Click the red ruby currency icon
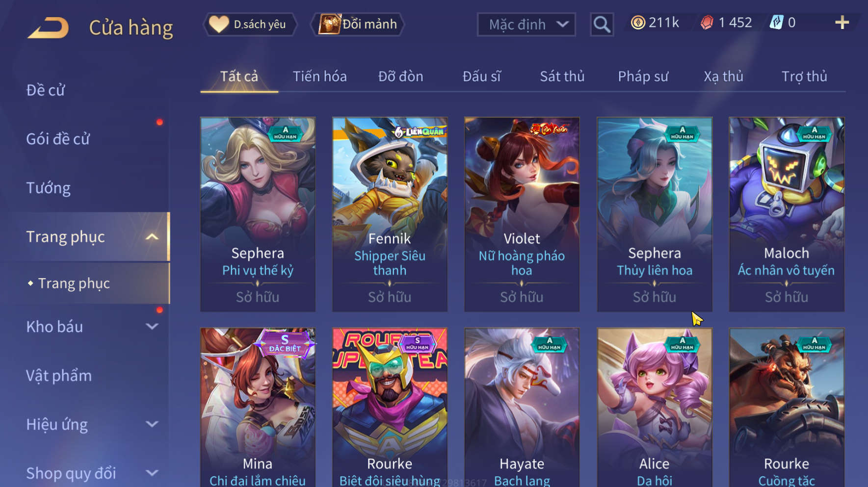868x487 pixels. [x=707, y=23]
